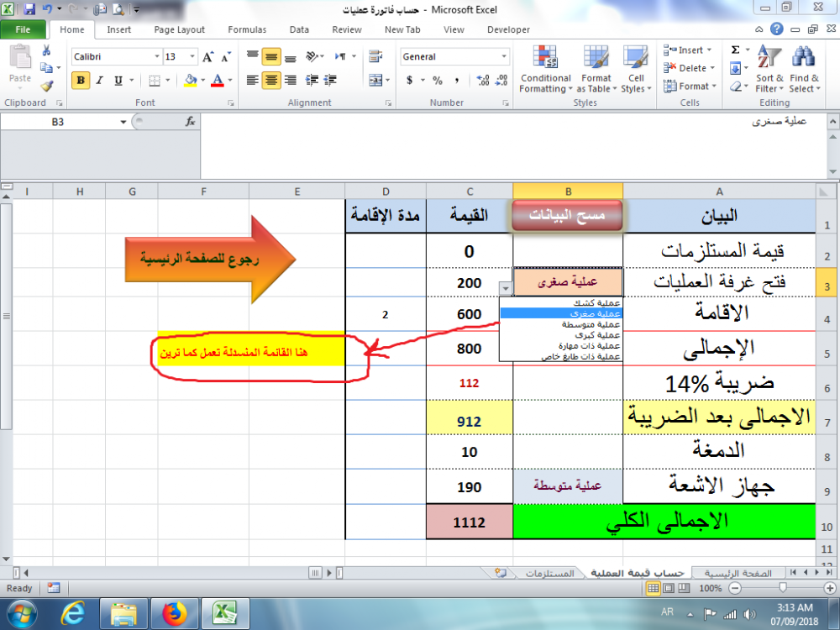Switch to the المستلزمات sheet tab
This screenshot has width=840, height=630.
click(x=549, y=573)
